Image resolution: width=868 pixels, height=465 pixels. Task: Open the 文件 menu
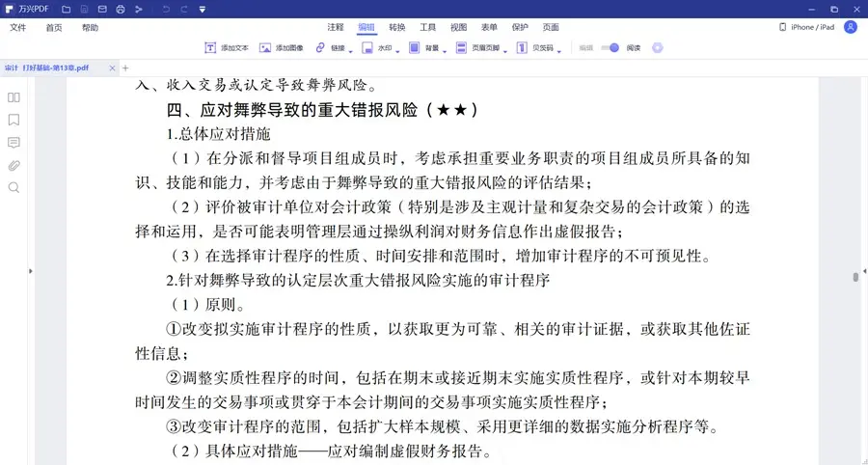[x=17, y=28]
